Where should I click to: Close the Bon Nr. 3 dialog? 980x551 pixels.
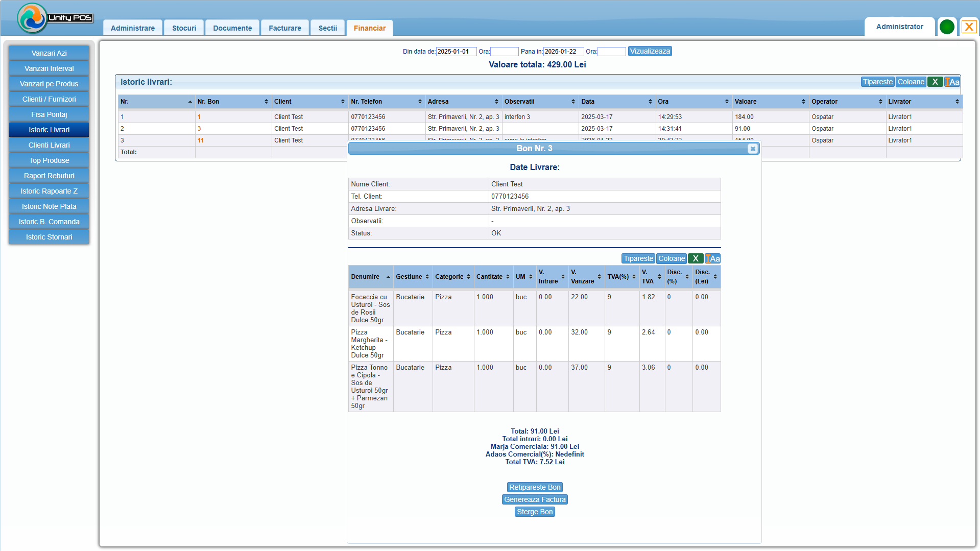pyautogui.click(x=752, y=149)
